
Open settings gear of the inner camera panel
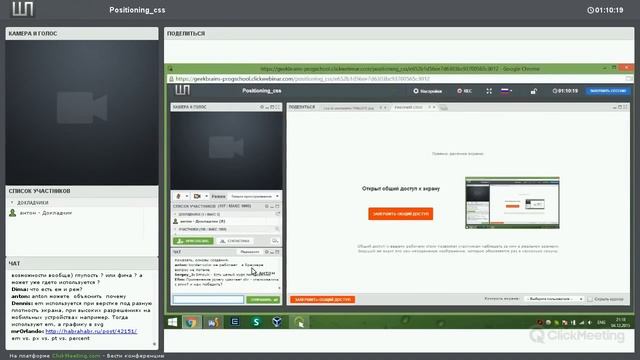click(x=262, y=107)
